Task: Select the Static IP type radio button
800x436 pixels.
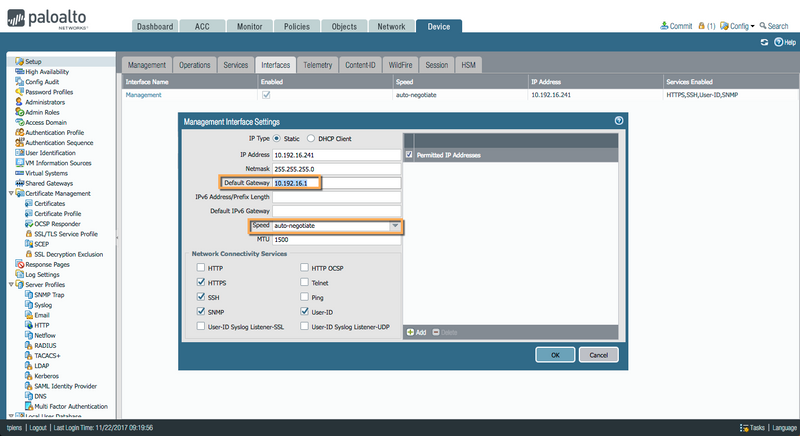Action: (277, 138)
